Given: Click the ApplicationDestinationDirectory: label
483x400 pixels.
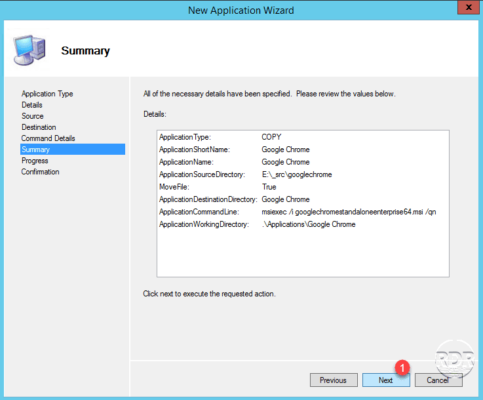Looking at the screenshot, I should tap(208, 199).
